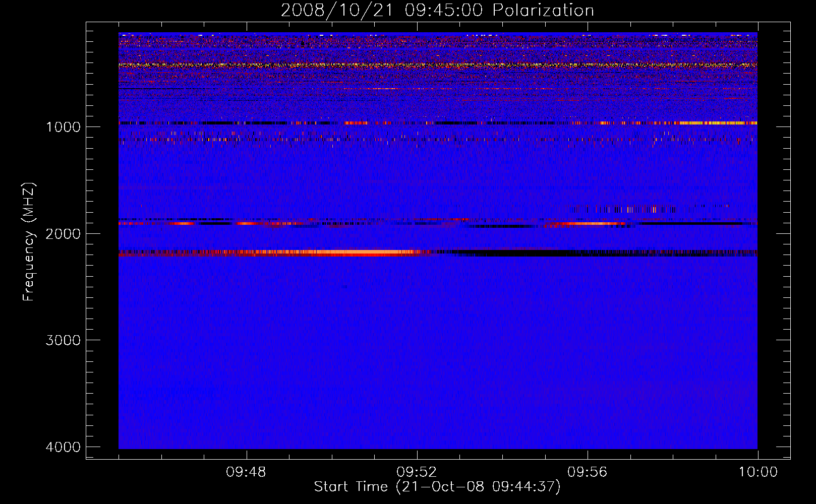
Task: Click the 09:52 time tick label
Action: 417,472
